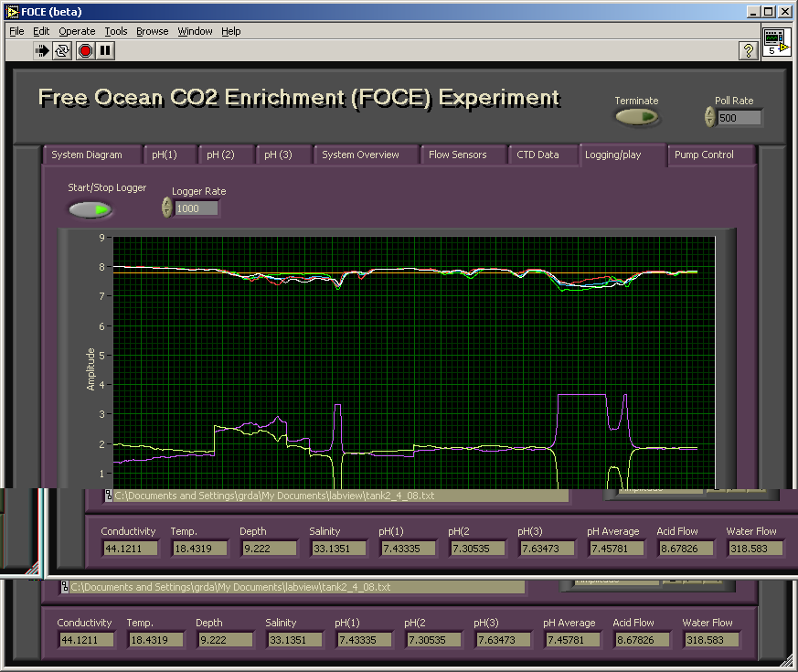Open the Operate menu
798x672 pixels.
[x=77, y=31]
